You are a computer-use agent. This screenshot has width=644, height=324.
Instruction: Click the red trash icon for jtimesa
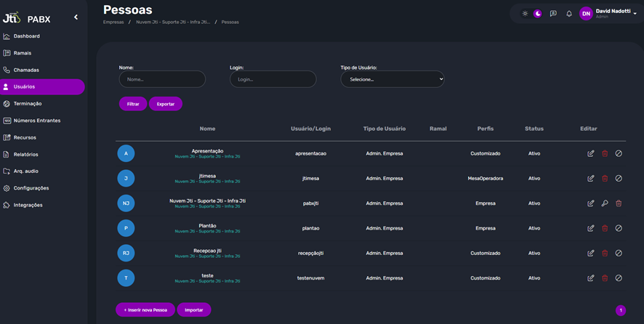coord(605,179)
